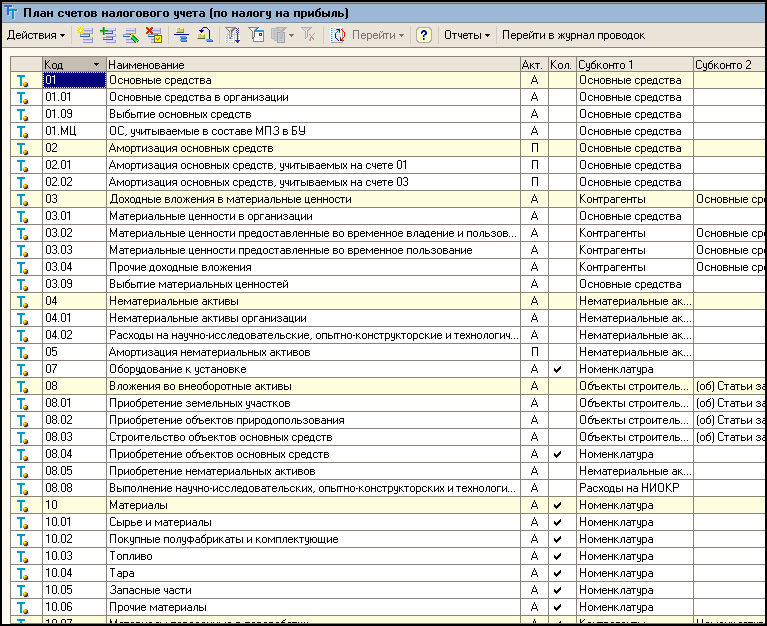This screenshot has height=626, width=767.
Task: Select row Основные средства в организации
Action: [x=388, y=97]
